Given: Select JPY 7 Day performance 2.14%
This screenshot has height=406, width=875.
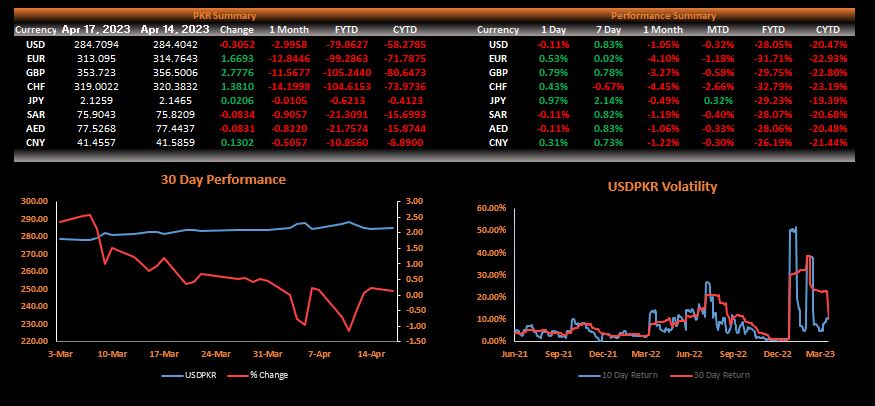Looking at the screenshot, I should [x=607, y=100].
